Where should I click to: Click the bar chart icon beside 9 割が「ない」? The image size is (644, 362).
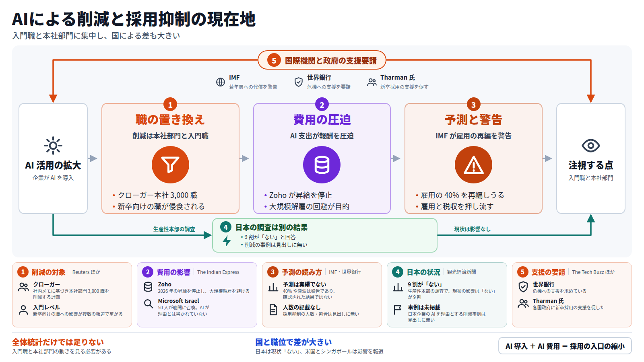coord(398,287)
